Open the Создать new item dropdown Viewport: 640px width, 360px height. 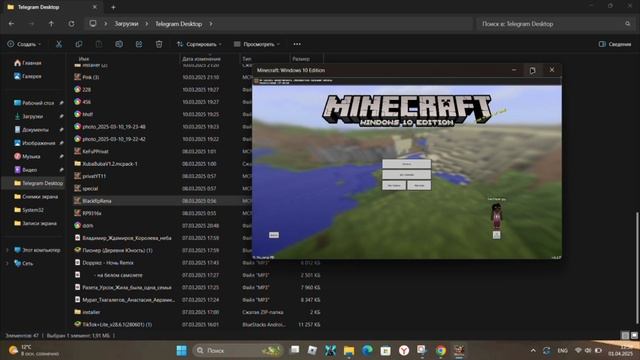pyautogui.click(x=24, y=44)
